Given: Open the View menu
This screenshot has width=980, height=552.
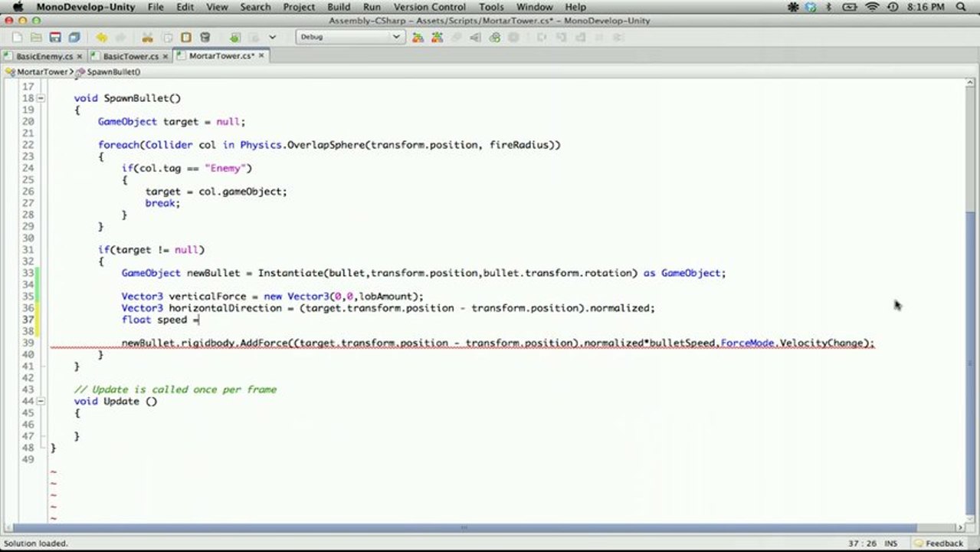Looking at the screenshot, I should pyautogui.click(x=217, y=7).
